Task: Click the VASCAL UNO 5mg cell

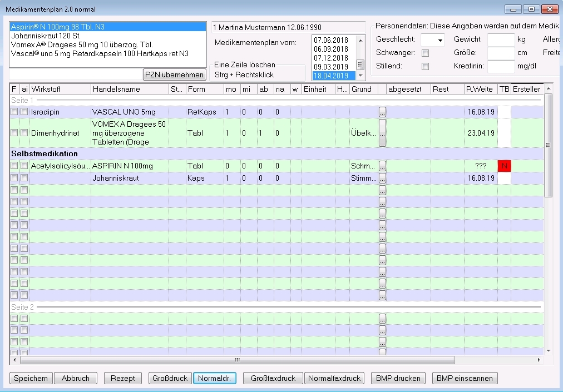Action: click(130, 112)
